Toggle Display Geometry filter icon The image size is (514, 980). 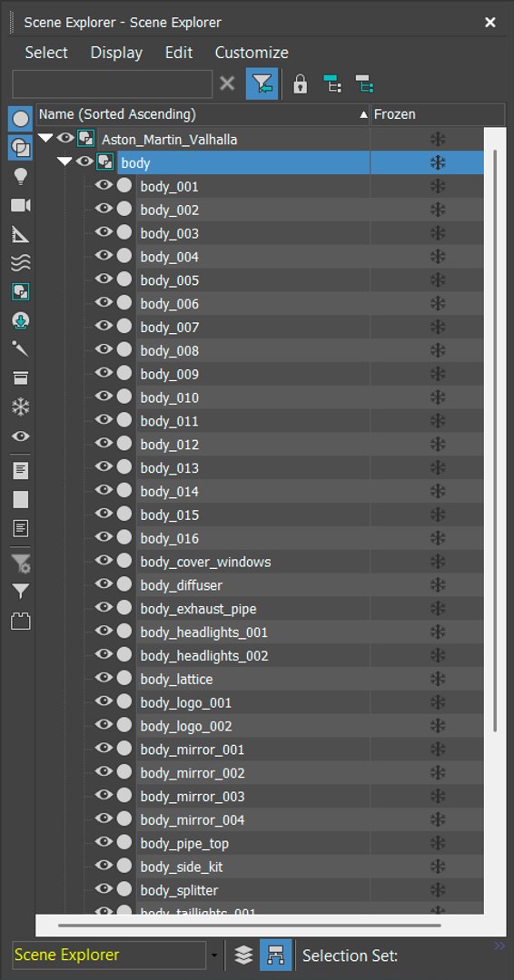click(x=21, y=119)
